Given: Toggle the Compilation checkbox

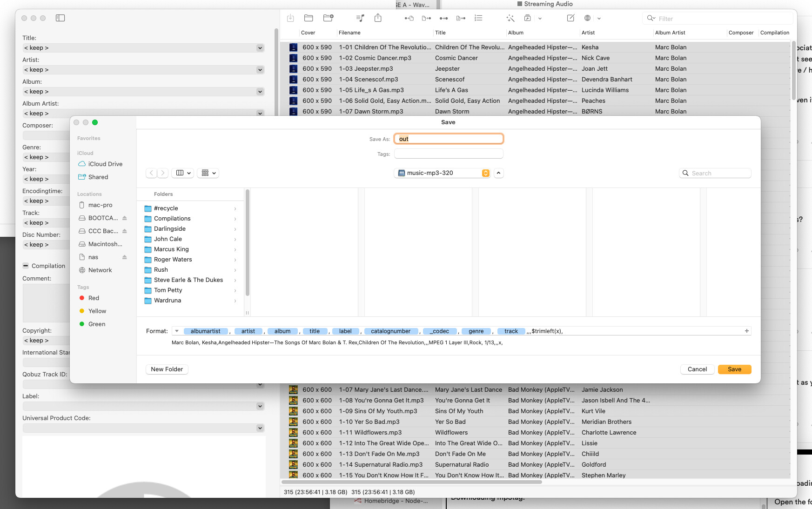Looking at the screenshot, I should [26, 266].
